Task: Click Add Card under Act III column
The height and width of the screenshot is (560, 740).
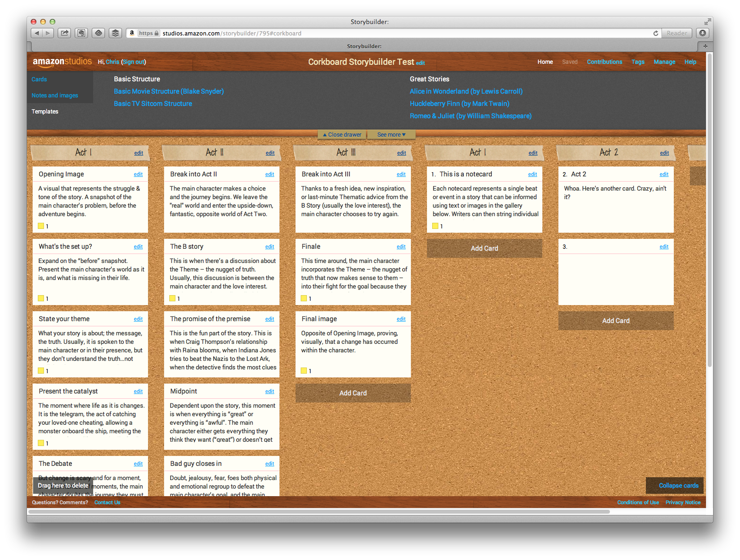Action: click(x=353, y=393)
